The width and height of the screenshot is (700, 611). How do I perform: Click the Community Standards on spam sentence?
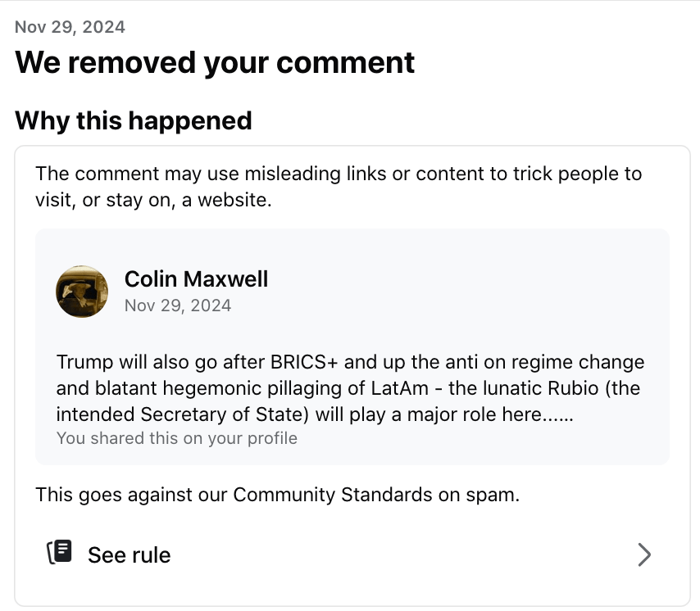(x=278, y=495)
